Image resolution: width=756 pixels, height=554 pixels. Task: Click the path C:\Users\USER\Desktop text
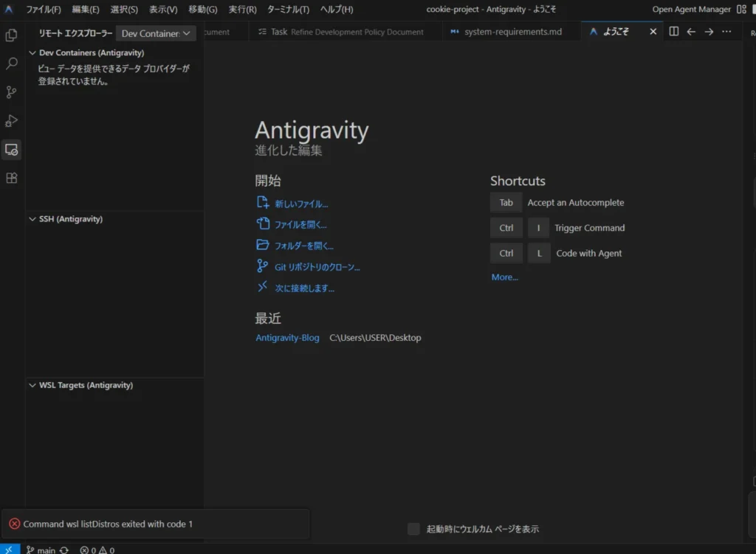coord(375,338)
